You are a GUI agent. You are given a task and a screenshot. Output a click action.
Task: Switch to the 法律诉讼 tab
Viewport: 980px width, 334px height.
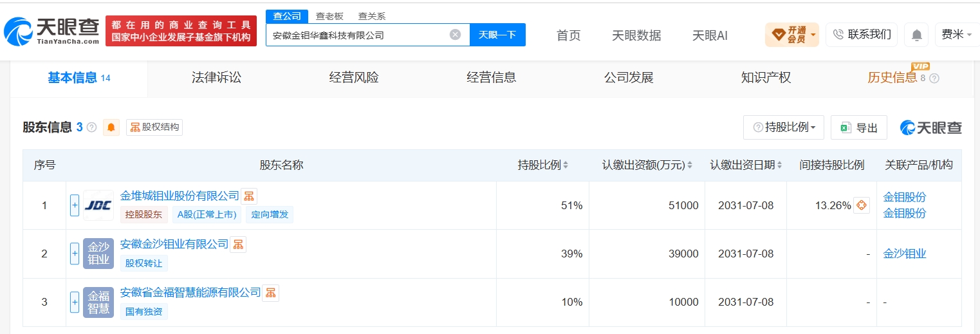click(216, 78)
